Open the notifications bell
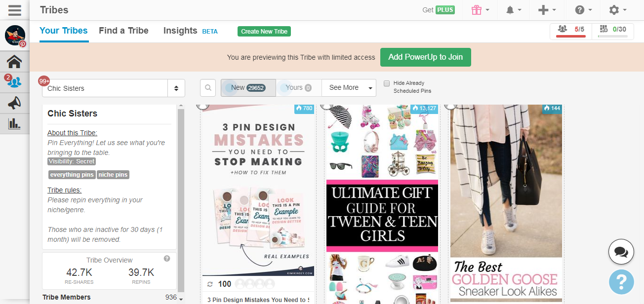This screenshot has height=304, width=644. click(509, 10)
